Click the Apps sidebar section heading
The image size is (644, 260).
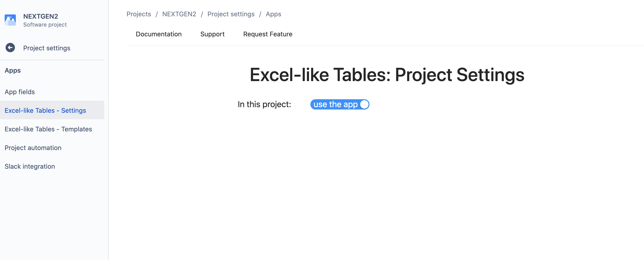(13, 71)
